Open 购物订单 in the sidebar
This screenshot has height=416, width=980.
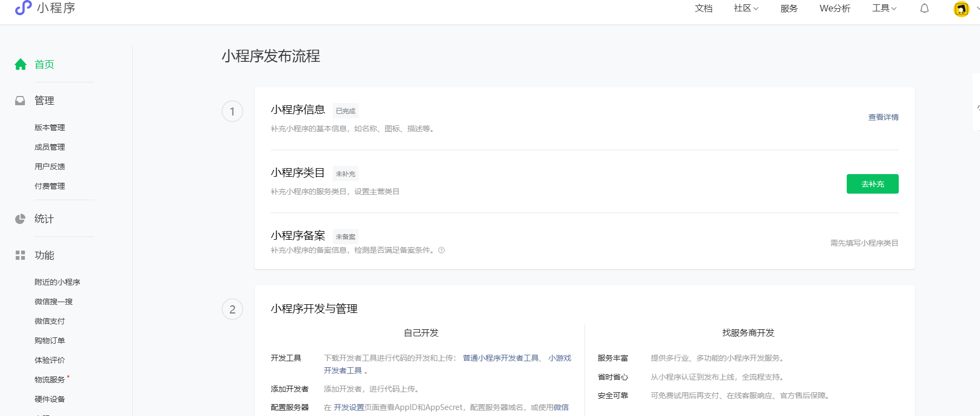click(x=50, y=341)
